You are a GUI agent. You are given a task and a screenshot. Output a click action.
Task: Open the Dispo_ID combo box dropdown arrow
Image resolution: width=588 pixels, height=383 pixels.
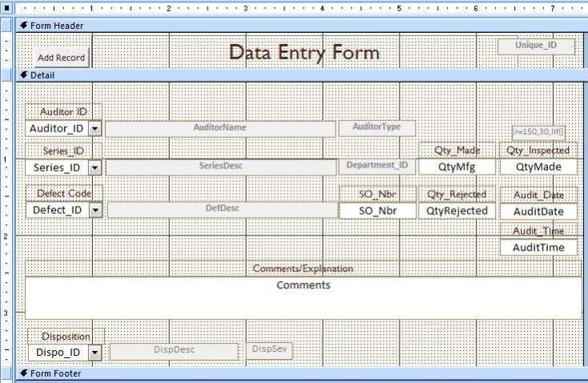(95, 353)
